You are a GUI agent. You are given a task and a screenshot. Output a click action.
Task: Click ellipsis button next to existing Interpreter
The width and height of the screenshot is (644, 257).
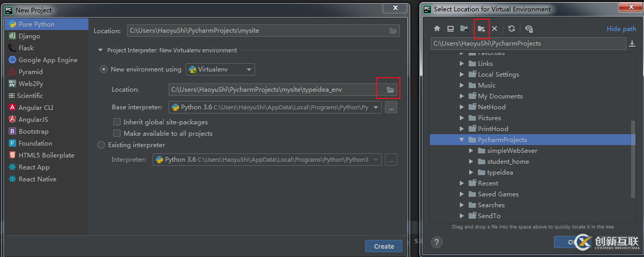(x=391, y=160)
